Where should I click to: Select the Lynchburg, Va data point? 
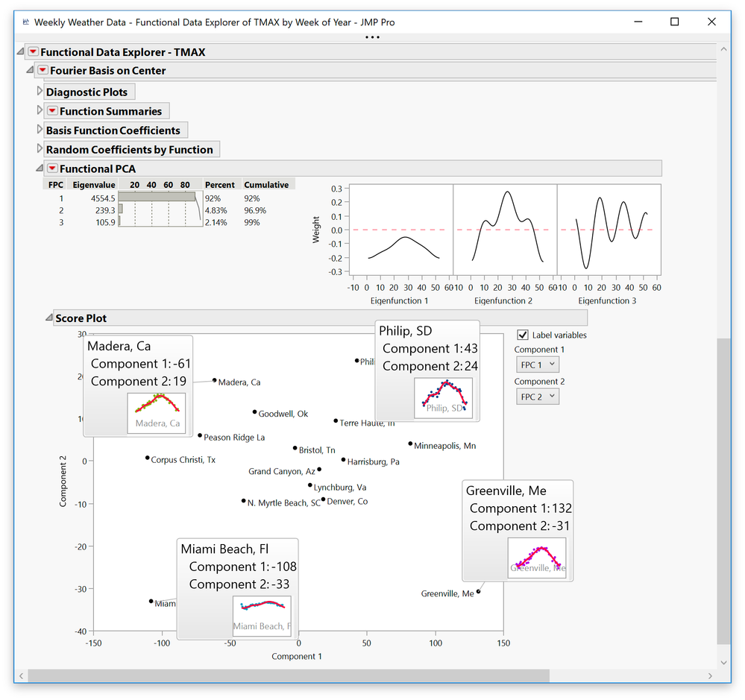pos(309,485)
